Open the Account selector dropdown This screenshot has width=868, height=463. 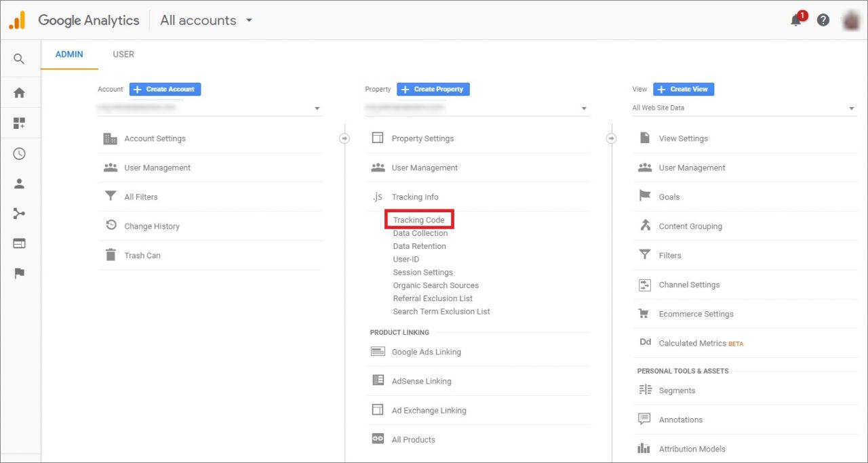coord(210,108)
